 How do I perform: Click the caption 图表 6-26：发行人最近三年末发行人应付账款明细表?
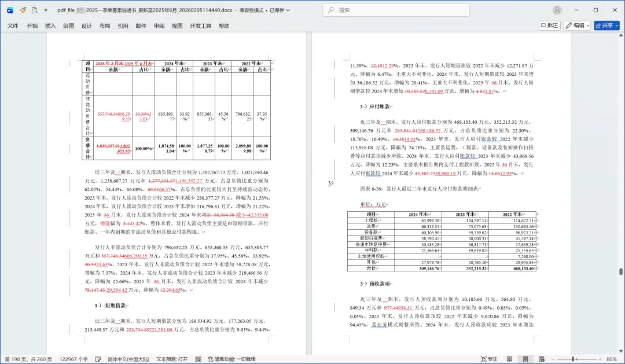tap(420, 189)
